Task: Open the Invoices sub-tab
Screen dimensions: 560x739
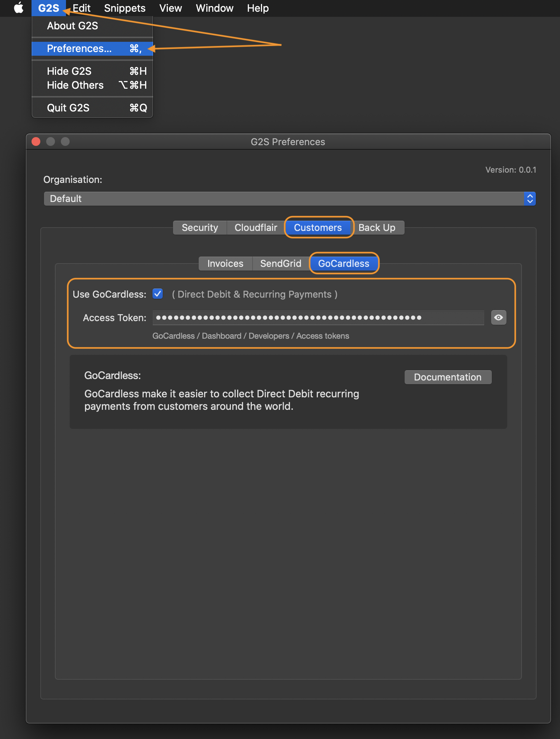Action: 225,264
